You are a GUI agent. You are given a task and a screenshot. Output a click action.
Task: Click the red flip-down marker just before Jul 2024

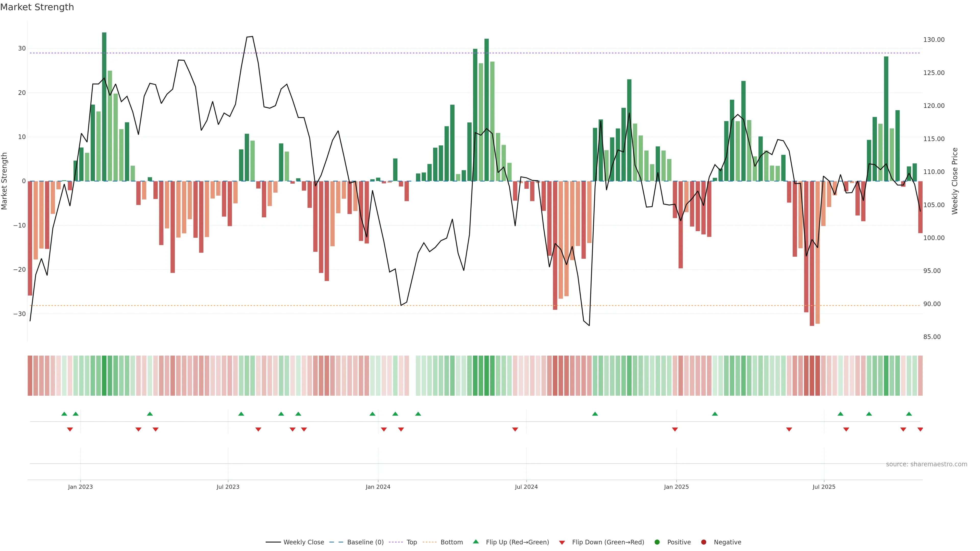(x=515, y=429)
